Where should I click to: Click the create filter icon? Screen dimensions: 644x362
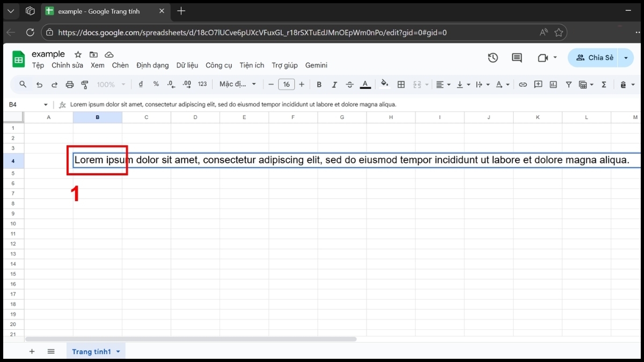coord(568,84)
